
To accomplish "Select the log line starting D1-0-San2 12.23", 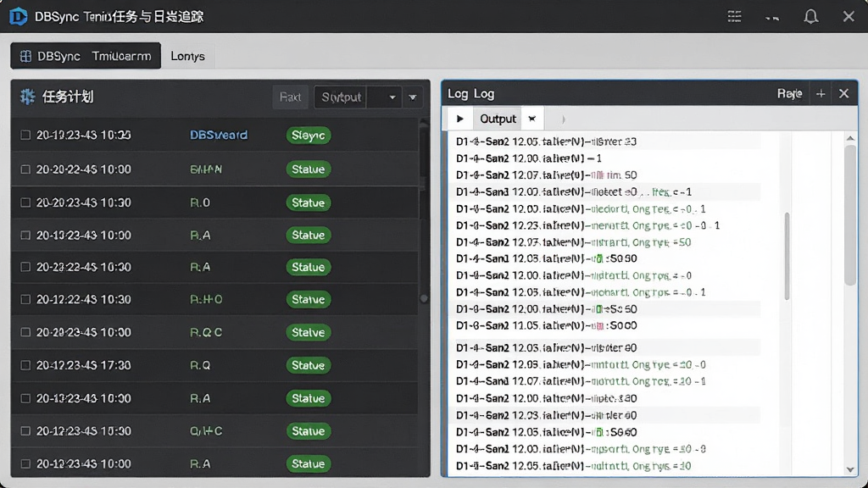I will (587, 225).
